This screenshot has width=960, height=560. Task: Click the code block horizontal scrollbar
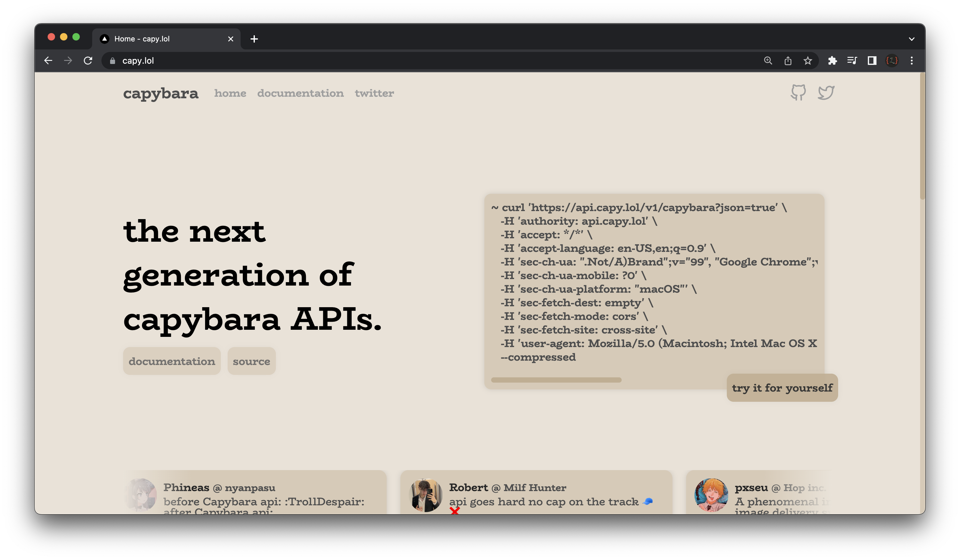point(556,380)
